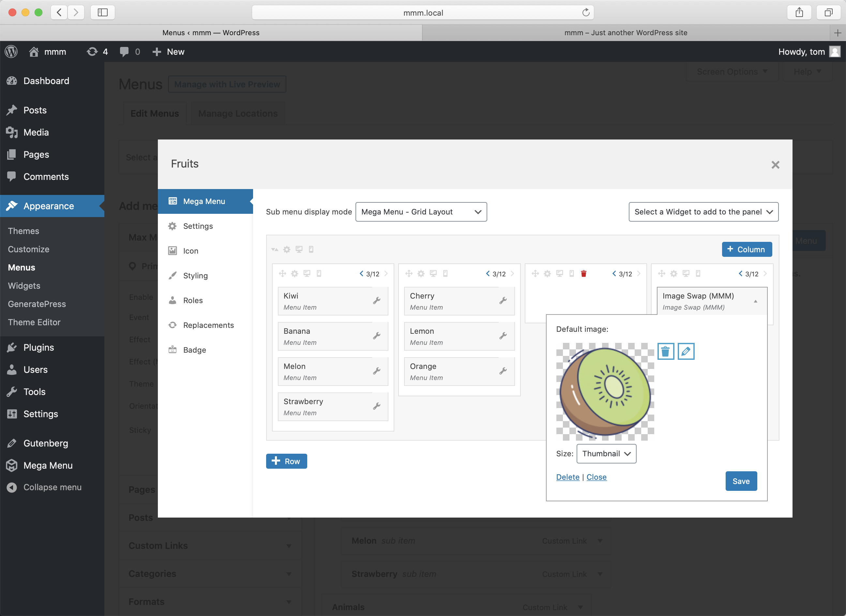Click the gear settings icon in first column
The width and height of the screenshot is (846, 616).
coord(294,274)
